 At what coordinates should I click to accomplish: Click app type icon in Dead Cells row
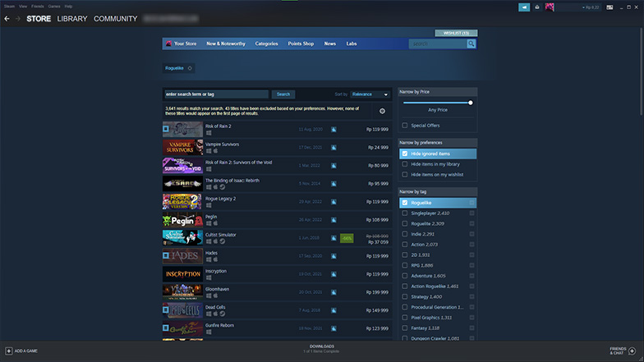(x=333, y=310)
